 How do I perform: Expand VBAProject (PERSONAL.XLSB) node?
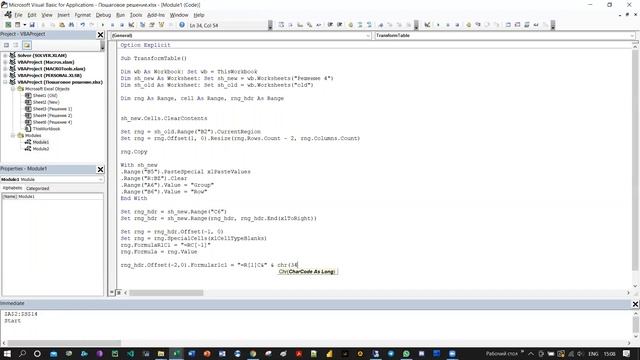(x=5, y=76)
